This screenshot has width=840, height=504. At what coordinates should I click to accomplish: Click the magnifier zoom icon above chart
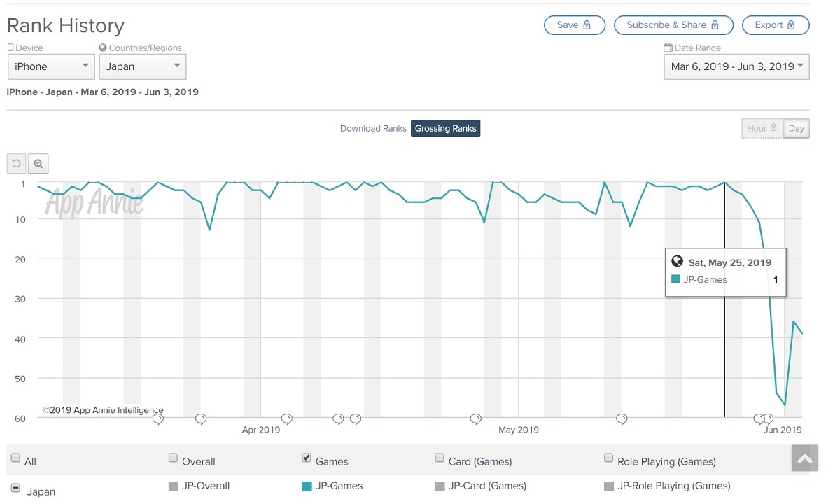tap(38, 163)
